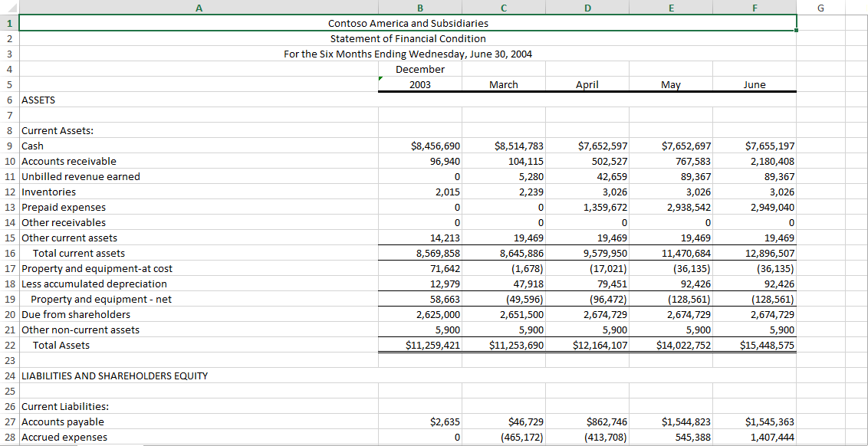Click the Select All corner of the sheet
The image size is (868, 446).
(x=9, y=7)
